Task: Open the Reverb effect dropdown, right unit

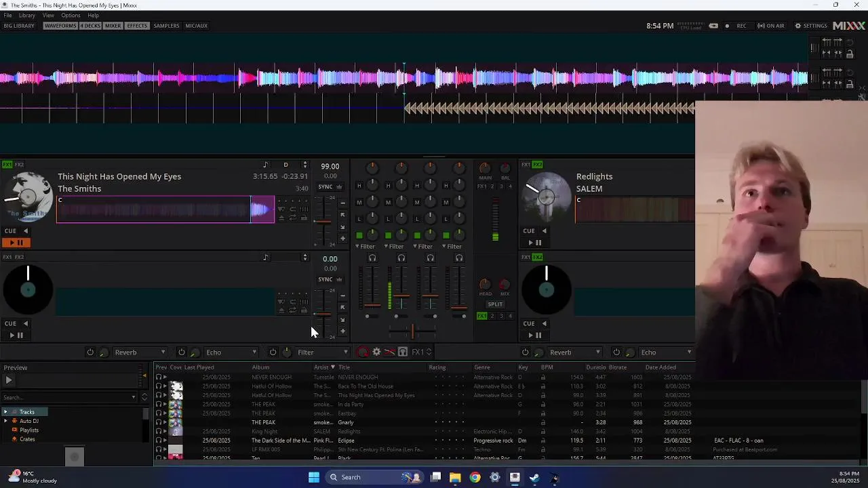Action: coord(574,352)
